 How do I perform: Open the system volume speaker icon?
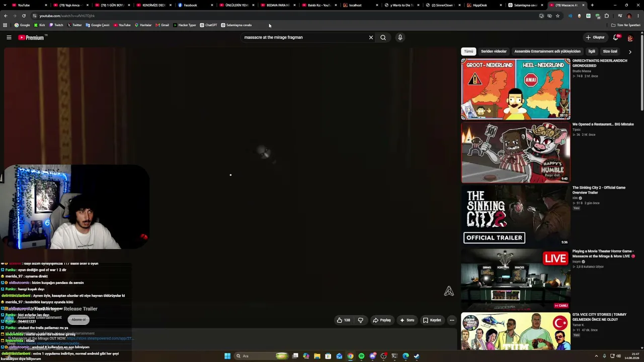618,356
